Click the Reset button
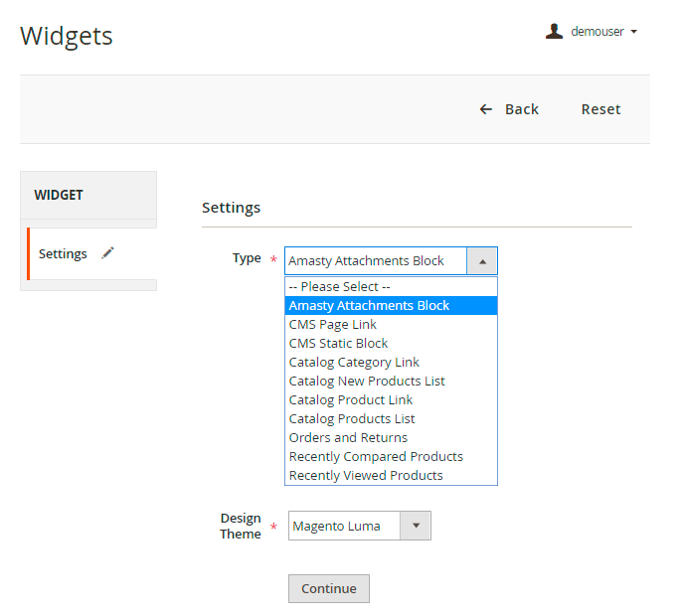The height and width of the screenshot is (616, 681). (x=600, y=109)
